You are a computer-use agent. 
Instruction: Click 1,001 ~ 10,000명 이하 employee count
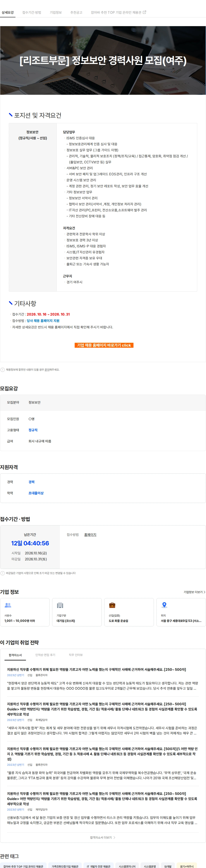[20, 621]
